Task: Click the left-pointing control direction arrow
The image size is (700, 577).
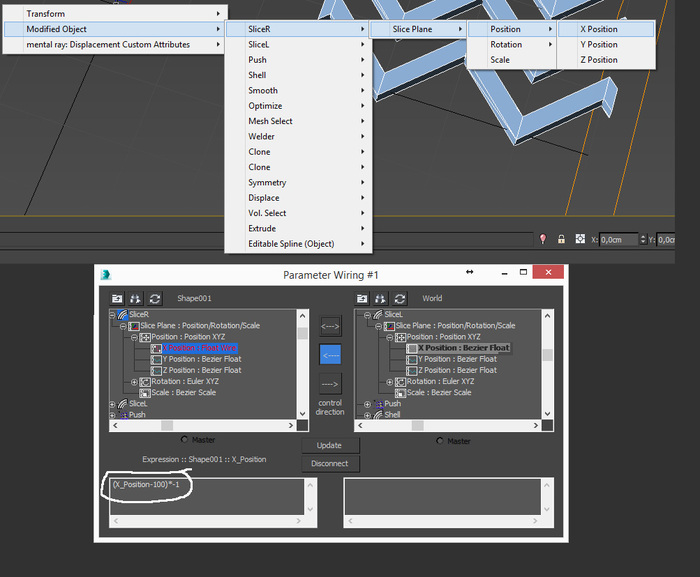Action: (x=330, y=355)
